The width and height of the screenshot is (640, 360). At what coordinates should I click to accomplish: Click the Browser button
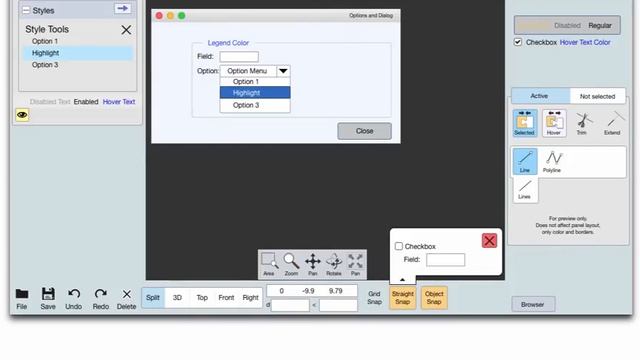[533, 304]
